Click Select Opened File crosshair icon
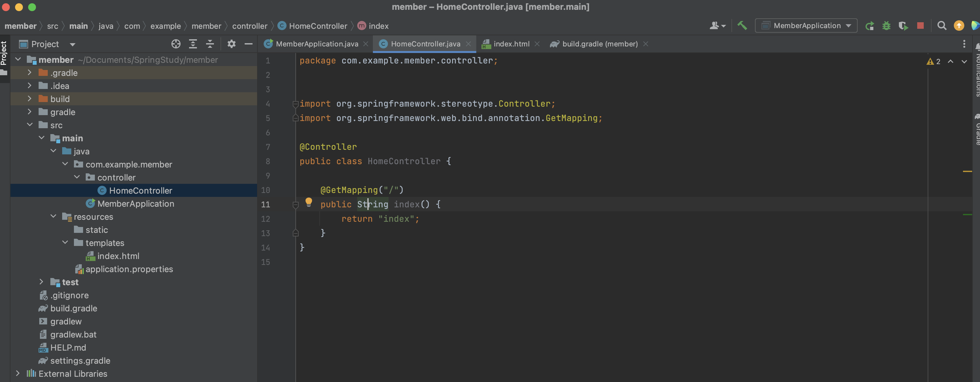 coord(176,44)
